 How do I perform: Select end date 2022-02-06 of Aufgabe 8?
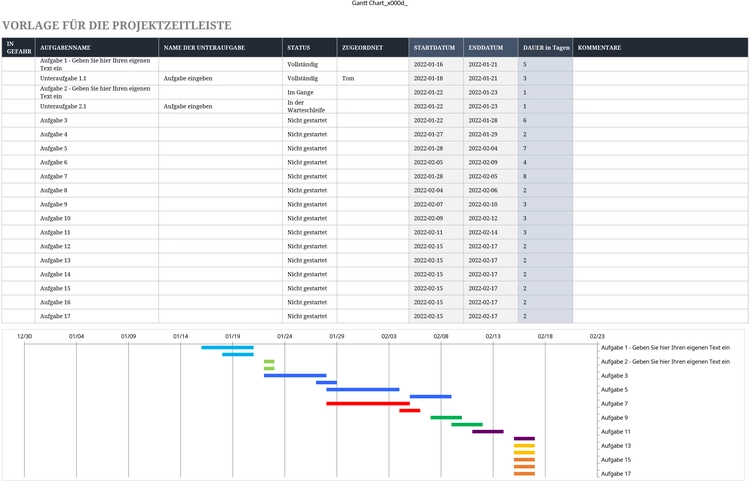pos(490,190)
